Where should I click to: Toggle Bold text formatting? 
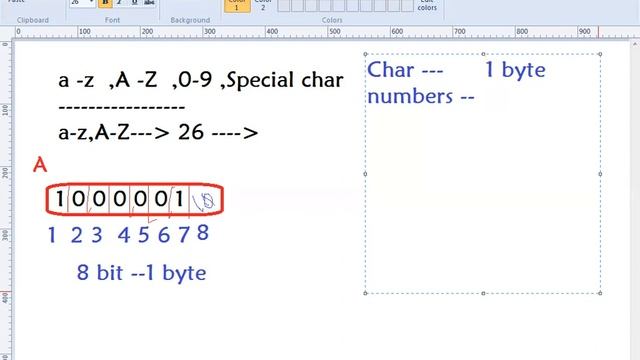[x=105, y=3]
